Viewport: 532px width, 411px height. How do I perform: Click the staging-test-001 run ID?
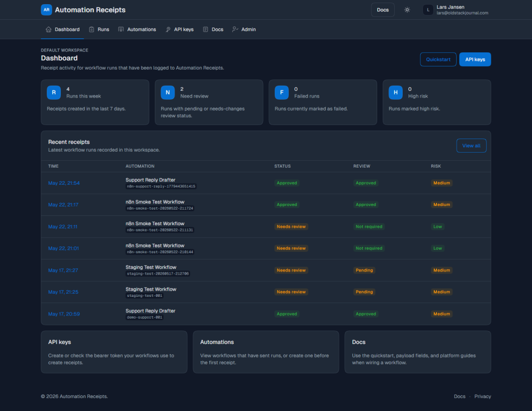[x=144, y=296]
